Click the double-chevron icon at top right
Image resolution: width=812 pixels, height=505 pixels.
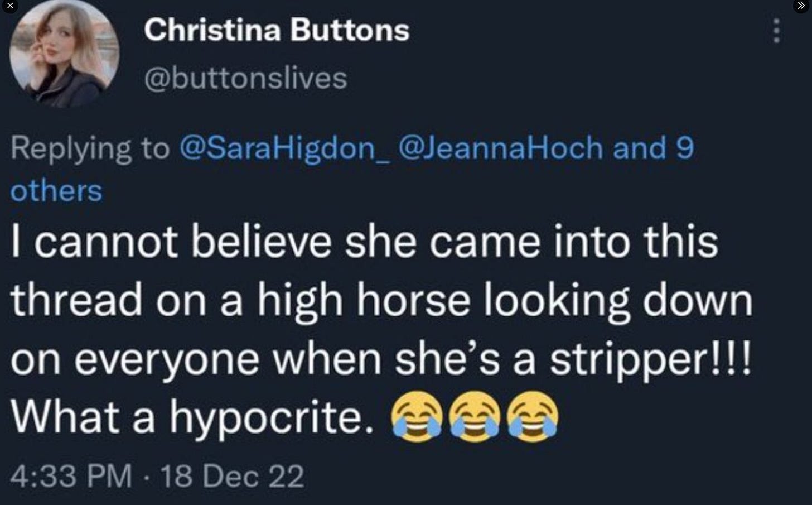coord(801,6)
